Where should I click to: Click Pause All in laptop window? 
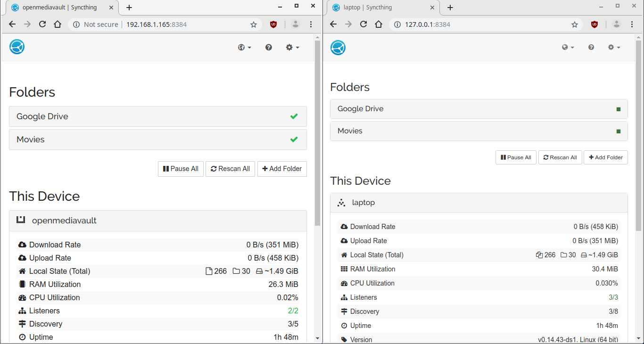point(516,157)
